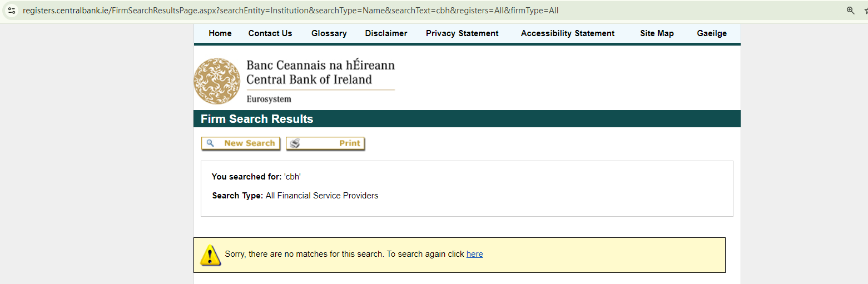Print the results using printer button
868x284 pixels.
(x=325, y=143)
